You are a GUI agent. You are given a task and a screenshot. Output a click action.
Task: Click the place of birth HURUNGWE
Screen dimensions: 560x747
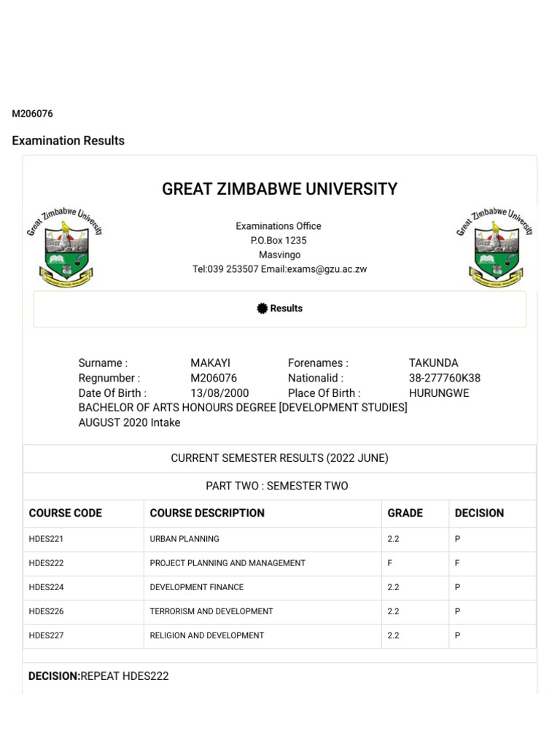coord(438,393)
